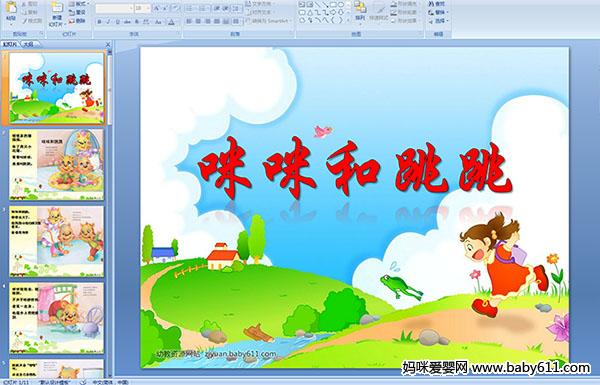Click the font color A icon

coord(171,22)
